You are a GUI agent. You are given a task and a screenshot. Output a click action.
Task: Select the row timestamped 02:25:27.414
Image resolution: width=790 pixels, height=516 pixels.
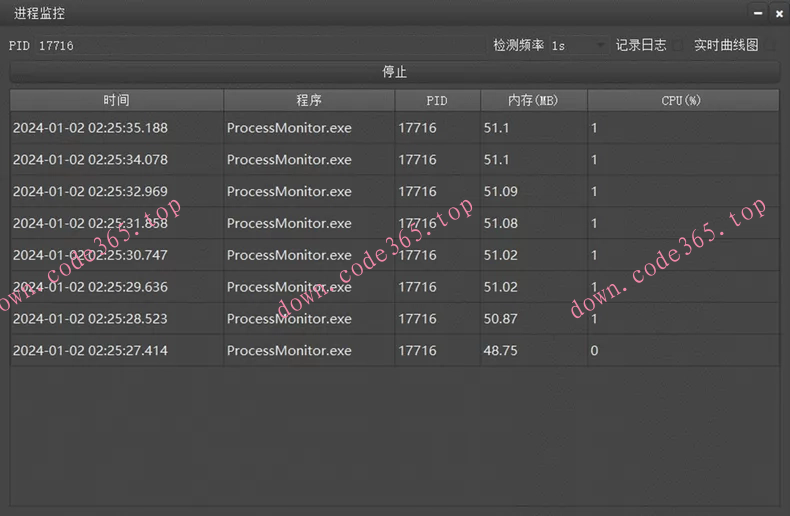[116, 351]
